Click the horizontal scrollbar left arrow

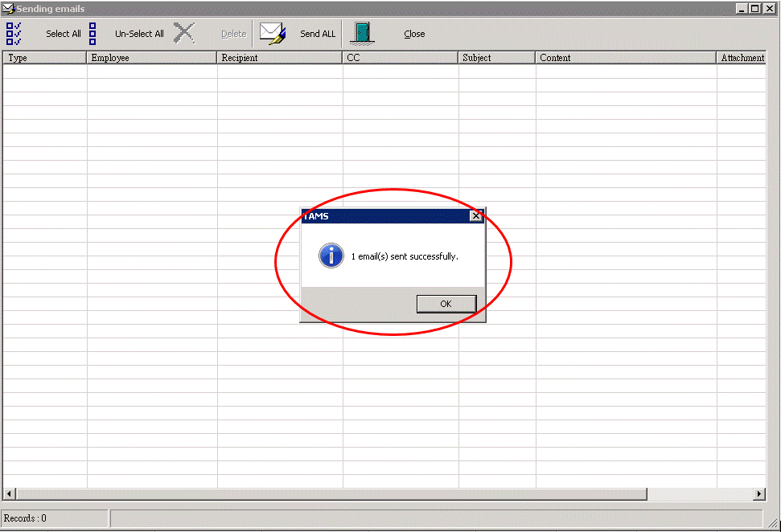click(x=9, y=493)
